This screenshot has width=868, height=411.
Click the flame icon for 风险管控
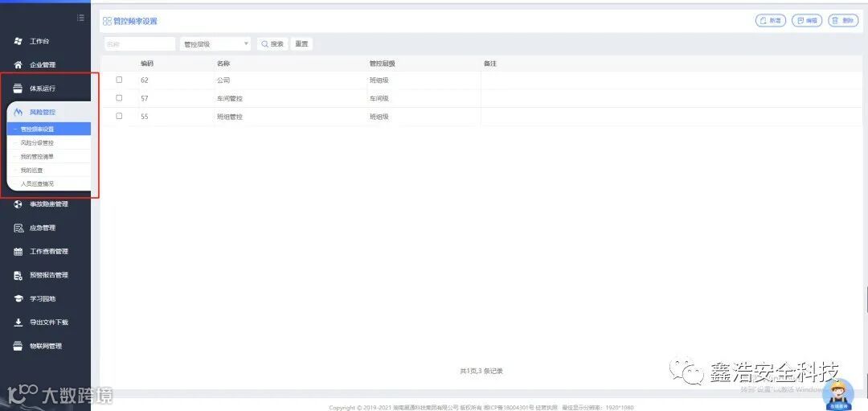(18, 112)
